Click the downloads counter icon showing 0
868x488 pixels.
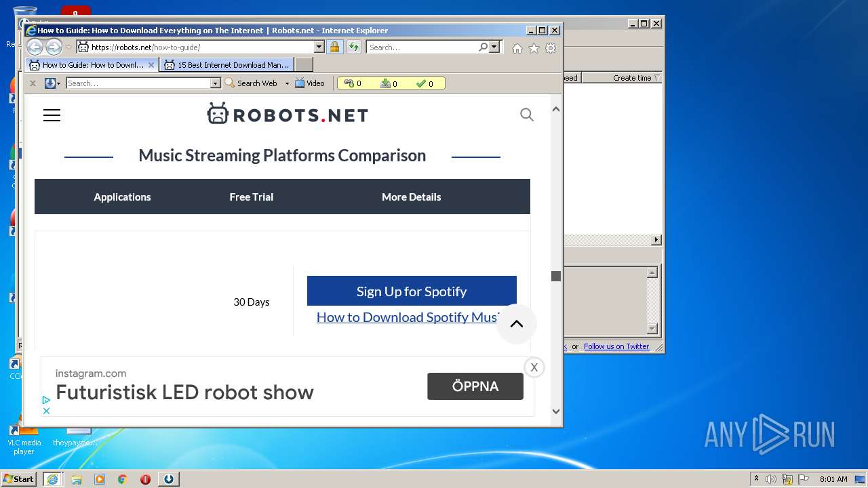coord(385,83)
